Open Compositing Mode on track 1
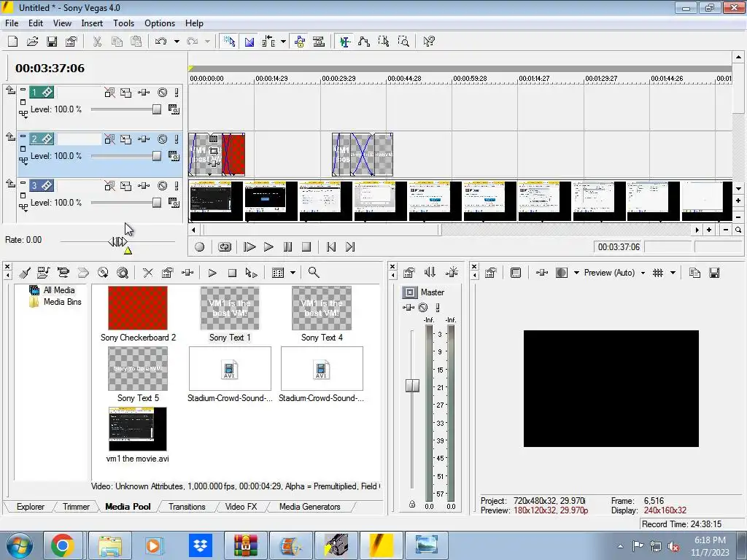 [x=174, y=109]
